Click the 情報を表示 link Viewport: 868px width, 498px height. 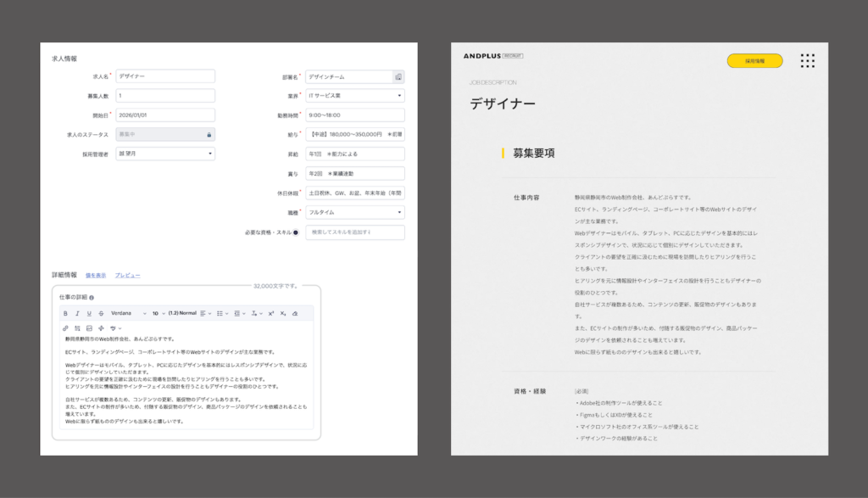pos(97,274)
